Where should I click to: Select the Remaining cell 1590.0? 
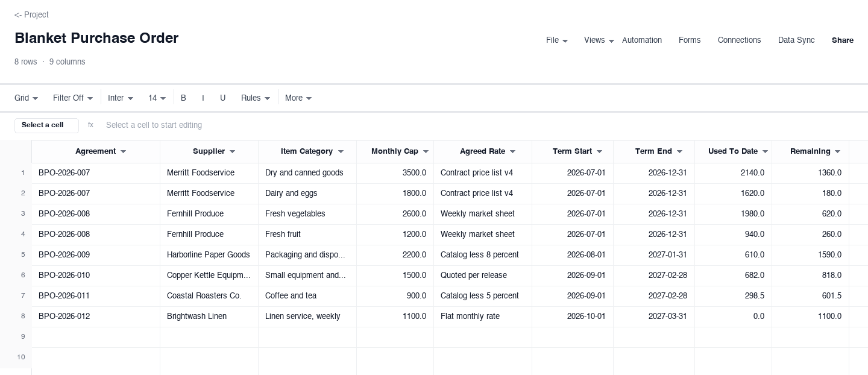pyautogui.click(x=811, y=255)
